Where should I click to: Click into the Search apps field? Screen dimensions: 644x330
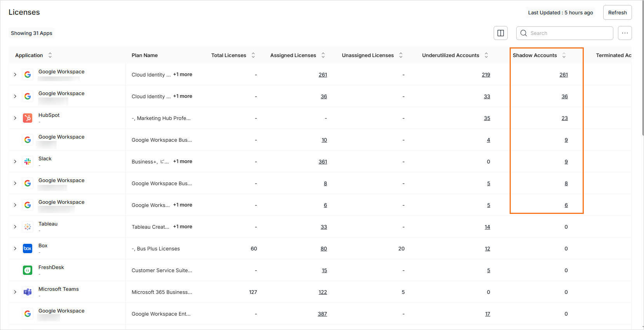click(564, 33)
